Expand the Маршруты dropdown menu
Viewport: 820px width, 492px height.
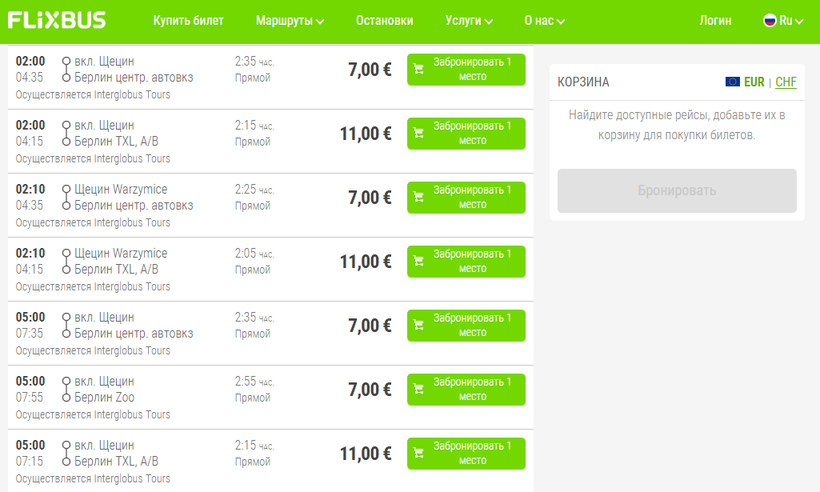point(290,21)
